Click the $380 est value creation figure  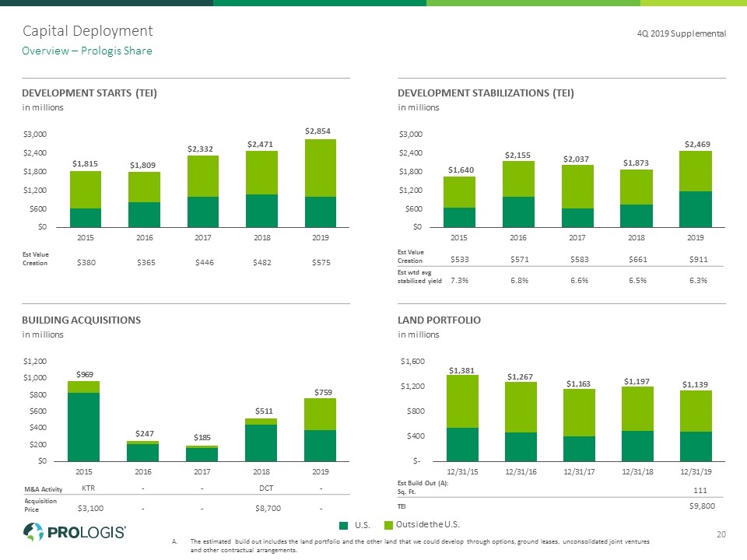86,262
